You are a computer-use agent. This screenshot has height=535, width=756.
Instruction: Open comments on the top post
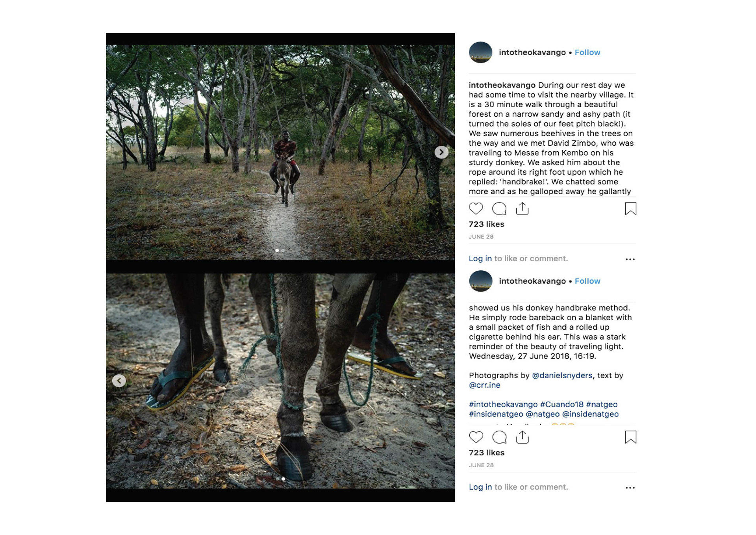pyautogui.click(x=499, y=208)
